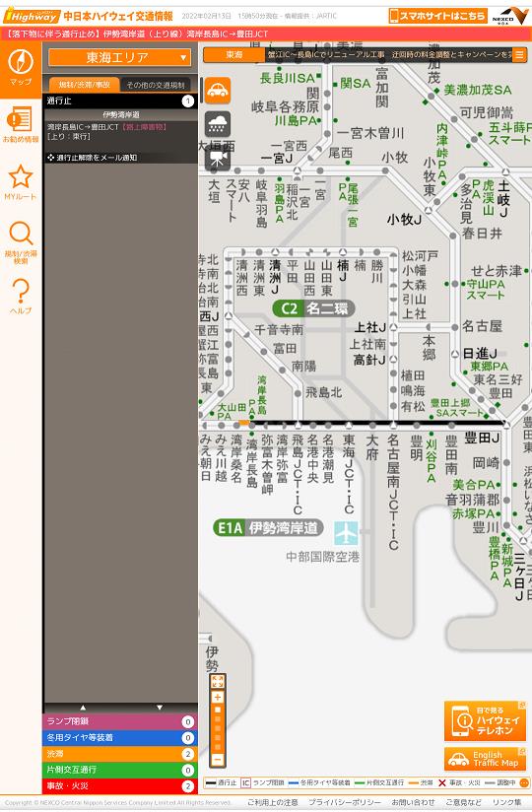Viewport: 532px width, 812px height.
Task: Click the スマホサイトはこちら button
Action: (437, 16)
